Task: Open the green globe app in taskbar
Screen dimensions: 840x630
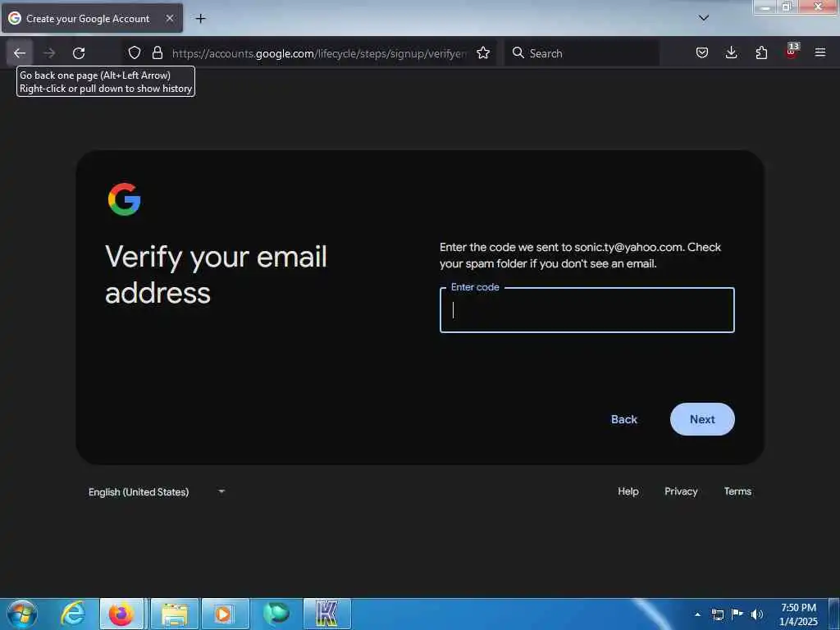Action: click(276, 614)
